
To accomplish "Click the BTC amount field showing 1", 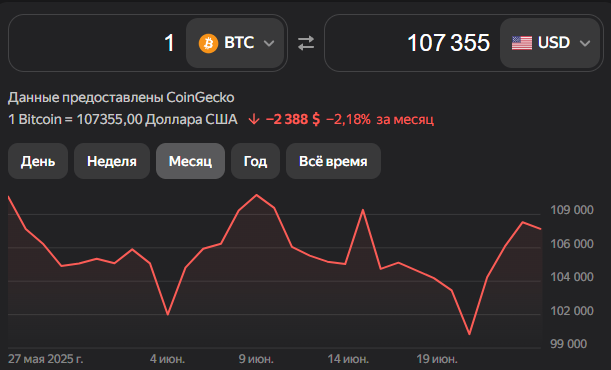I will click(x=97, y=43).
